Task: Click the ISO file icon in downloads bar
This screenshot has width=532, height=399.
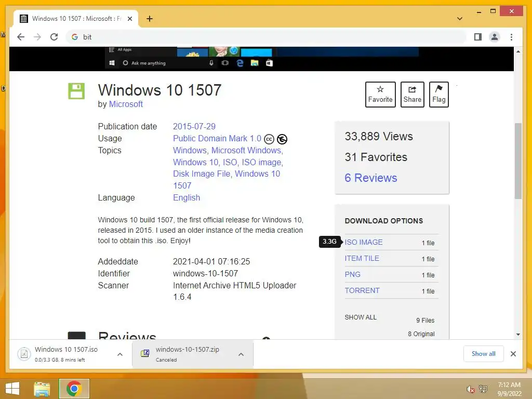Action: (x=24, y=354)
